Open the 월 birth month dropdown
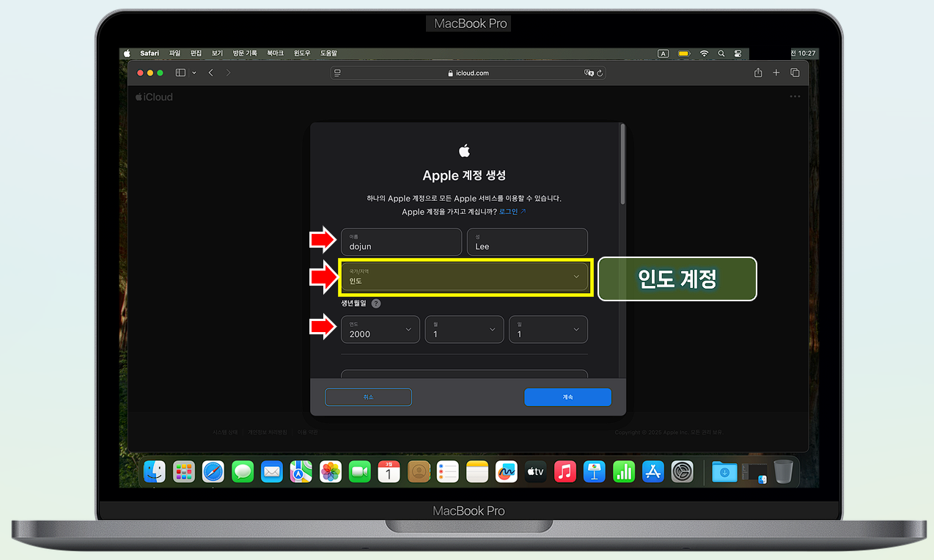The image size is (934, 560). pyautogui.click(x=464, y=329)
